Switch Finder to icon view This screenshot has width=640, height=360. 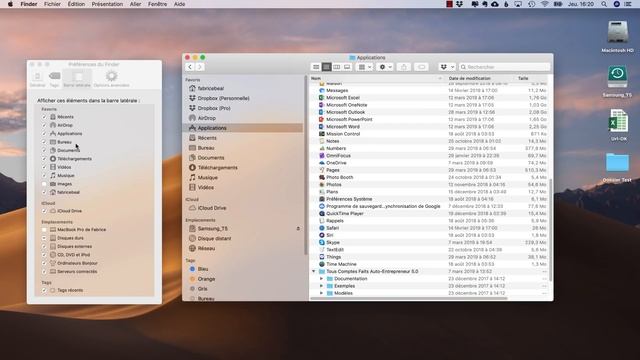pos(316,67)
